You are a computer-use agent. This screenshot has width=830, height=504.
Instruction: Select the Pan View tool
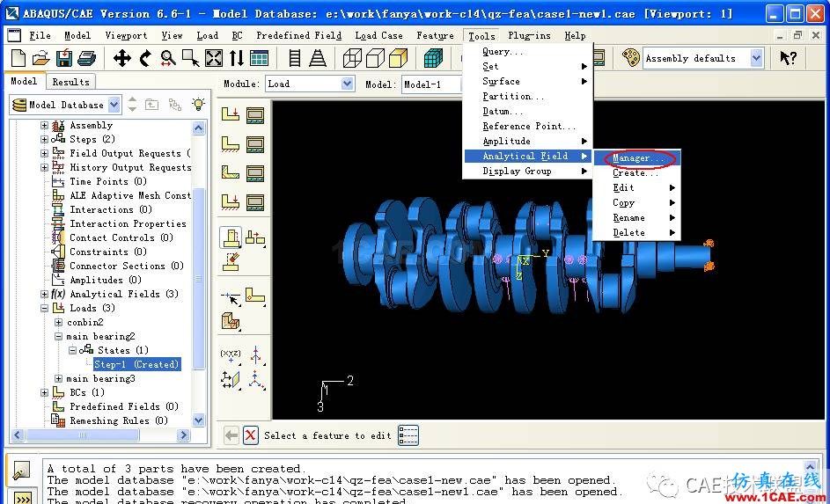121,58
